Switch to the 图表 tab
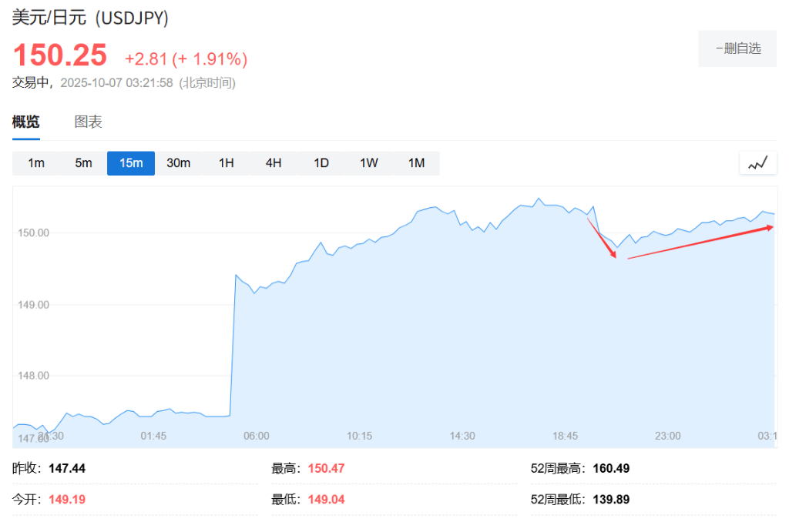The image size is (789, 532). (88, 122)
